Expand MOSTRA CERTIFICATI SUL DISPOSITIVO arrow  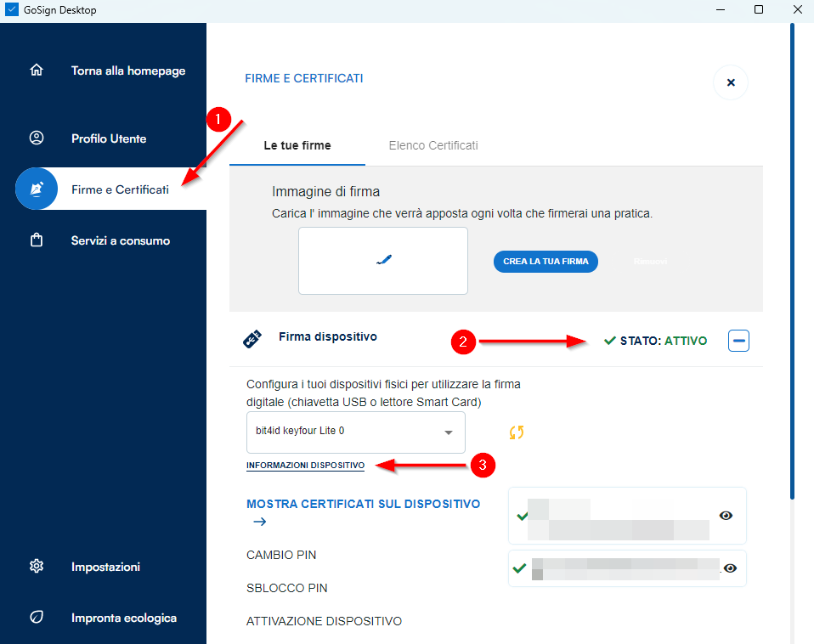click(x=260, y=522)
